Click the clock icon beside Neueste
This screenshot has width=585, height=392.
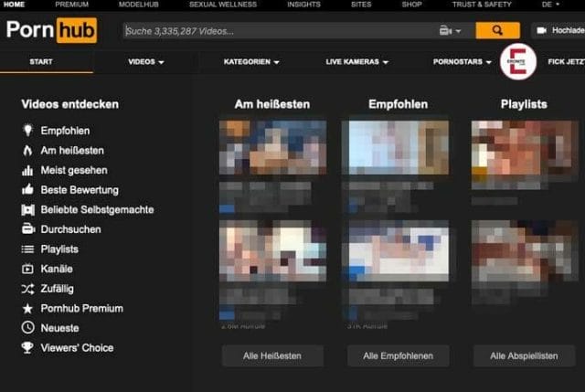(x=27, y=328)
